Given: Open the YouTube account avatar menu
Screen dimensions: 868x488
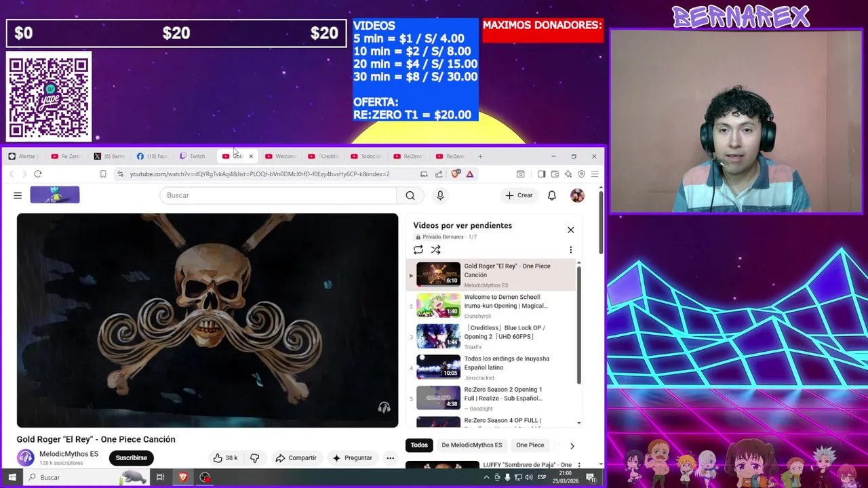Looking at the screenshot, I should pyautogui.click(x=577, y=195).
